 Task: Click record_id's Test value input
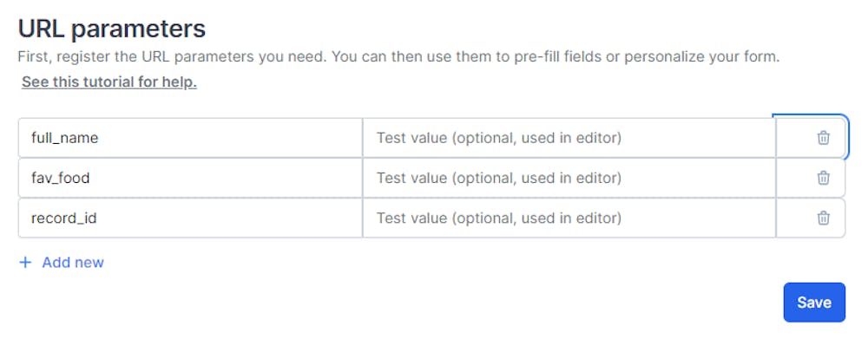[569, 218]
